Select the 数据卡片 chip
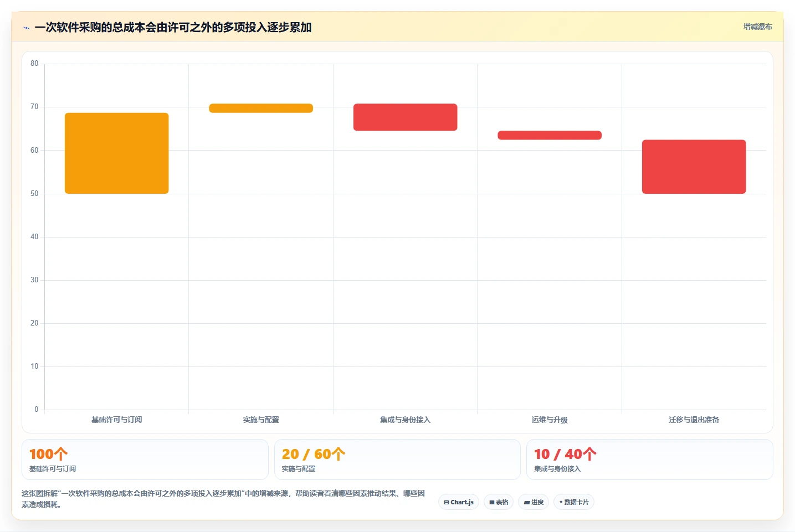This screenshot has width=795, height=532. coord(574,502)
